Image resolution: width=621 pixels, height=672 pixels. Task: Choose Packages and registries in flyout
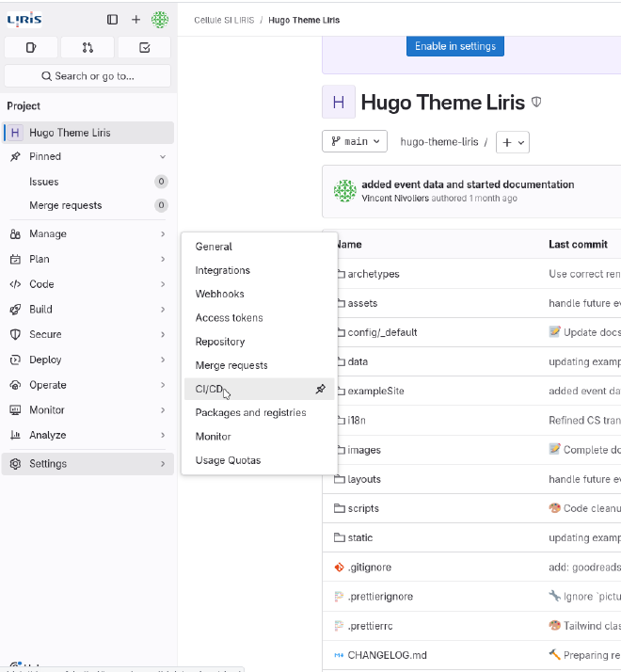pyautogui.click(x=260, y=413)
